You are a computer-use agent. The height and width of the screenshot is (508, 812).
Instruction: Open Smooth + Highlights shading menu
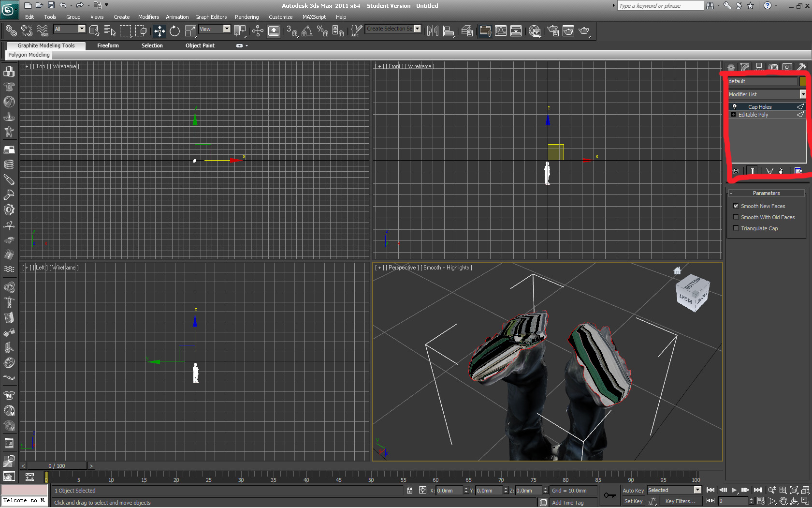[x=446, y=268]
